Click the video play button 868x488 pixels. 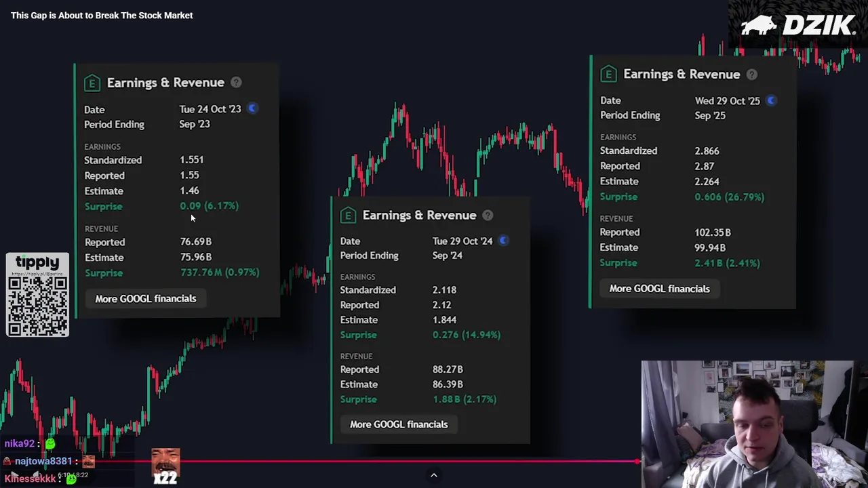click(15, 474)
